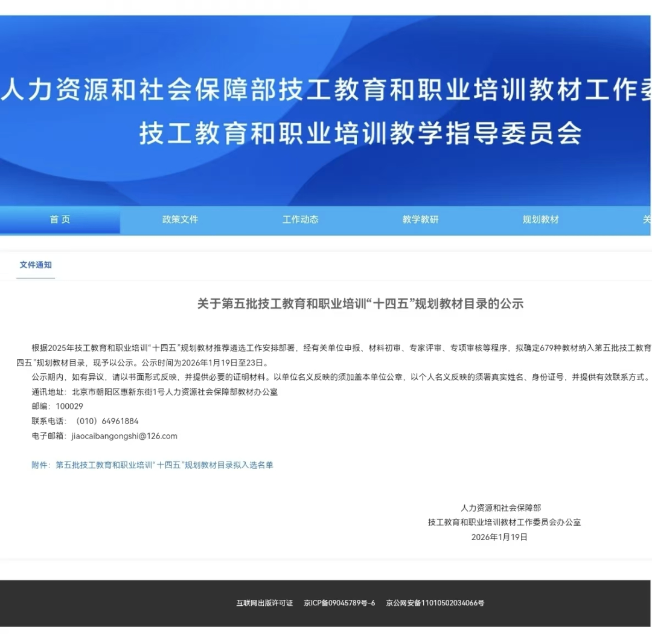This screenshot has width=652, height=644.
Task: Open the 京ICP备09045789号-6 footer link
Action: (x=339, y=603)
